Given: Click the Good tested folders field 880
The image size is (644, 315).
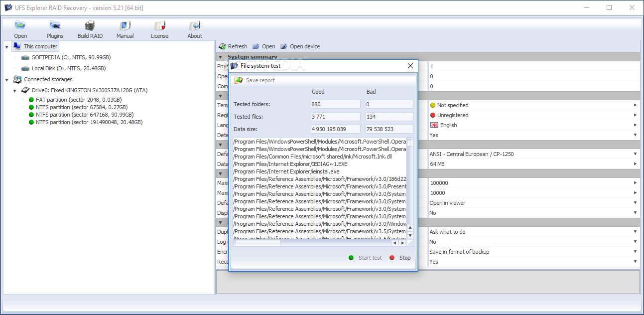Looking at the screenshot, I should pos(335,104).
